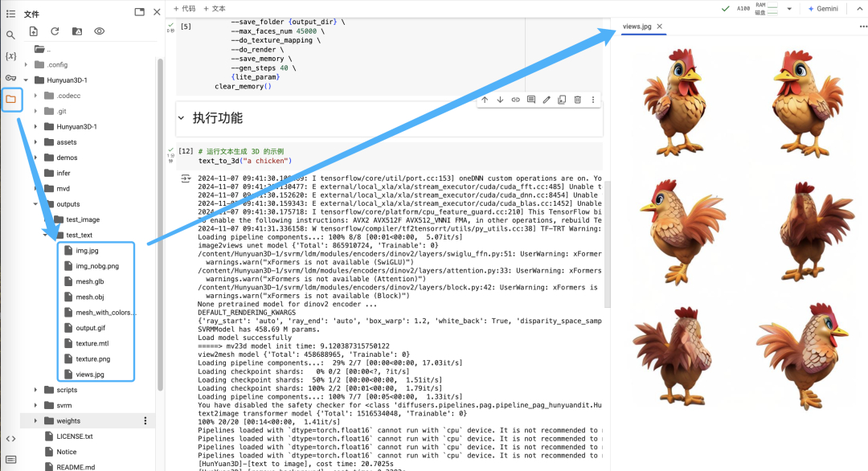This screenshot has height=471, width=868.
Task: Open the Gemini assistant
Action: coord(823,9)
